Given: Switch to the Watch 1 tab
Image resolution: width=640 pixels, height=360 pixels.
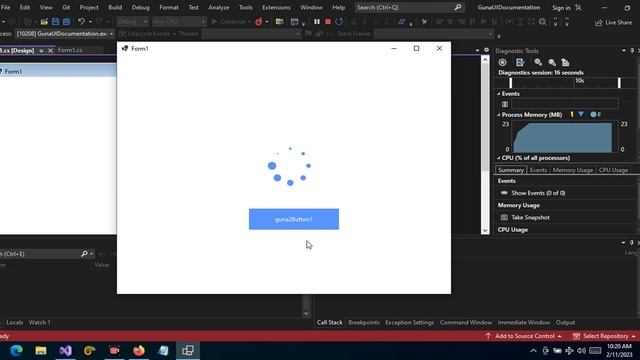Looking at the screenshot, I should click(40, 322).
